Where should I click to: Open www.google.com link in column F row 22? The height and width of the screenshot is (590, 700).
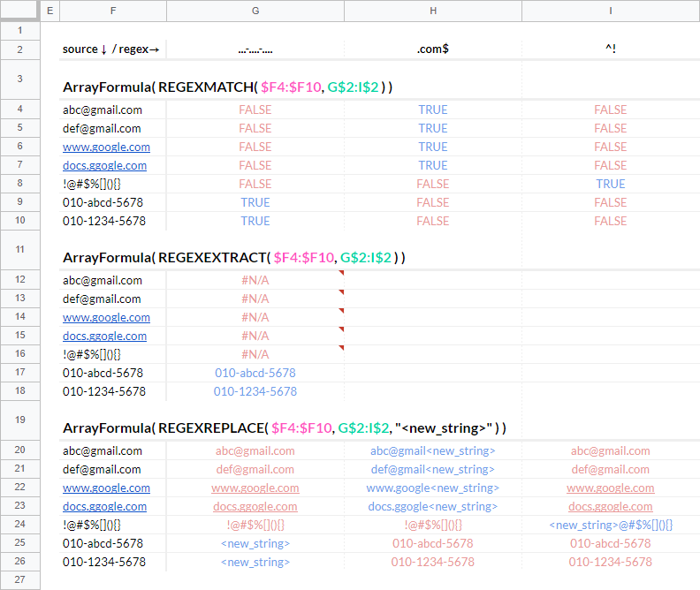coord(106,488)
